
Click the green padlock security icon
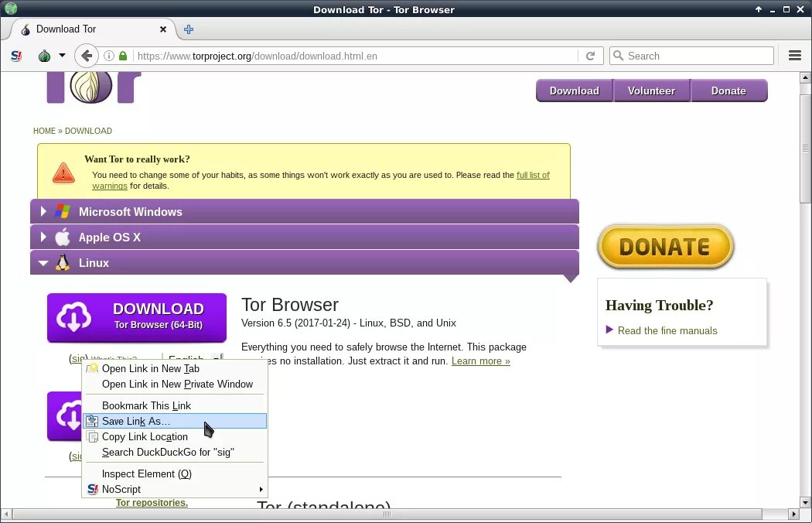point(123,56)
